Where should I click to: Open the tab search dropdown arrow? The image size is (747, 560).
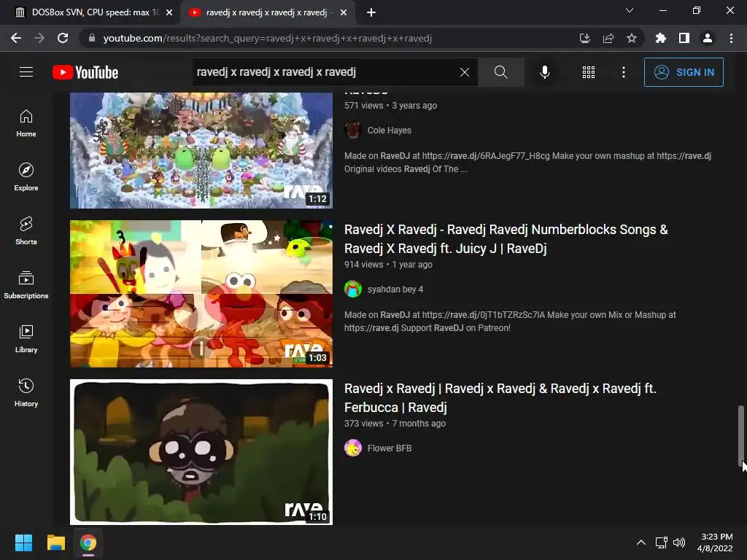[630, 10]
